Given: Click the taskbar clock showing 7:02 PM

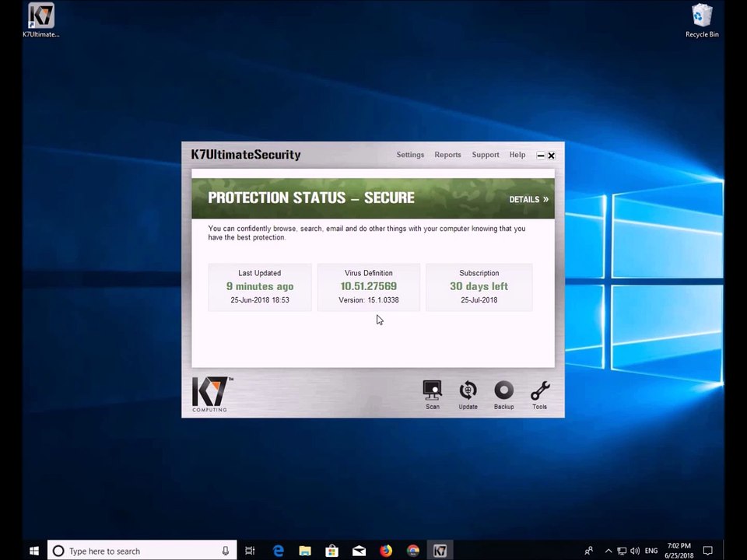Looking at the screenshot, I should pos(679,551).
